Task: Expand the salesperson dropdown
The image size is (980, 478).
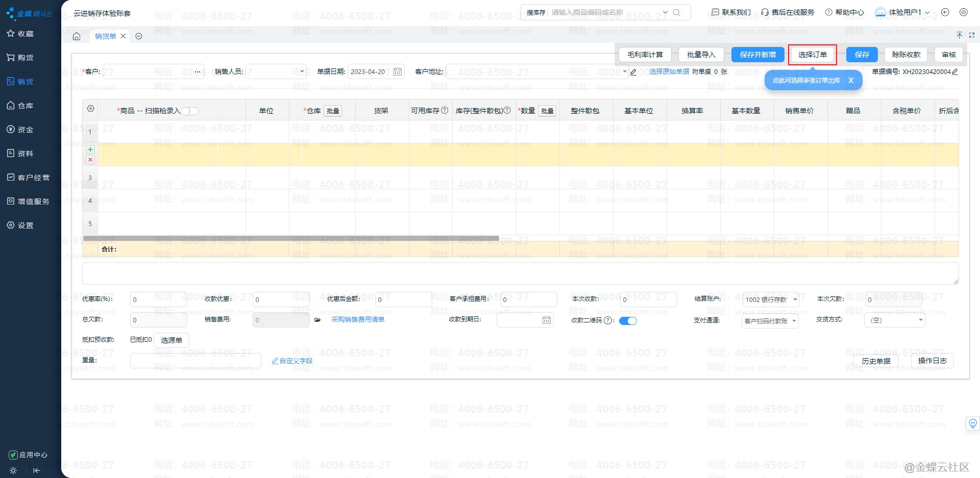Action: pyautogui.click(x=302, y=72)
